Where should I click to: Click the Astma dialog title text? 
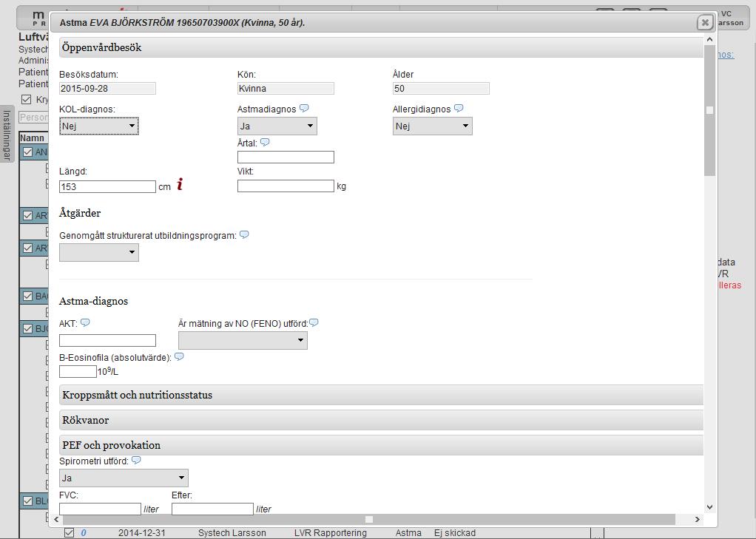tap(182, 22)
